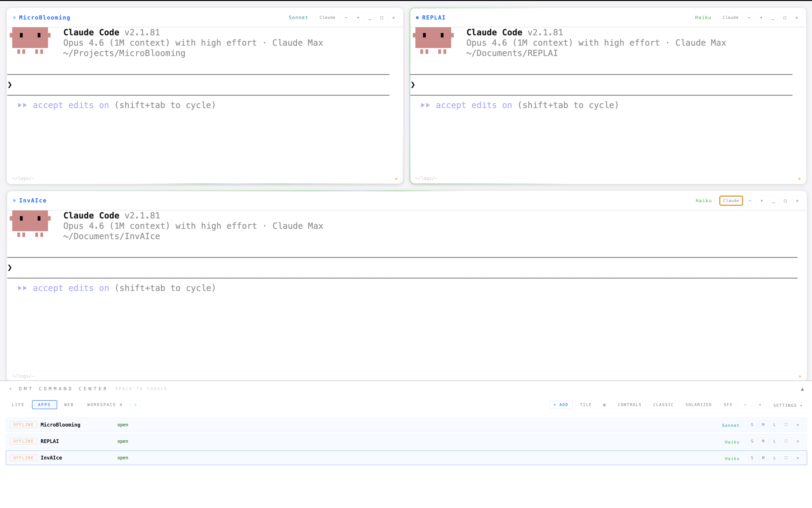Click the open link for InvAIce
Screen dimensions: 812x508
pos(123,458)
